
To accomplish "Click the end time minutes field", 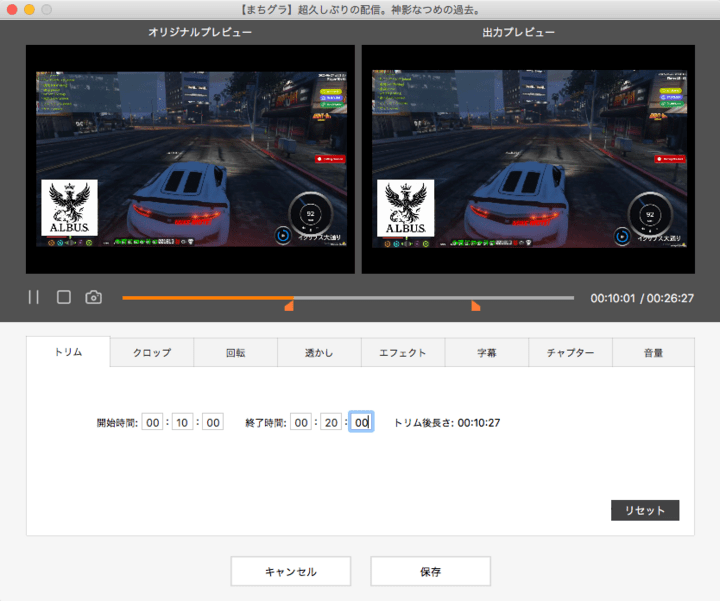I will [x=332, y=423].
